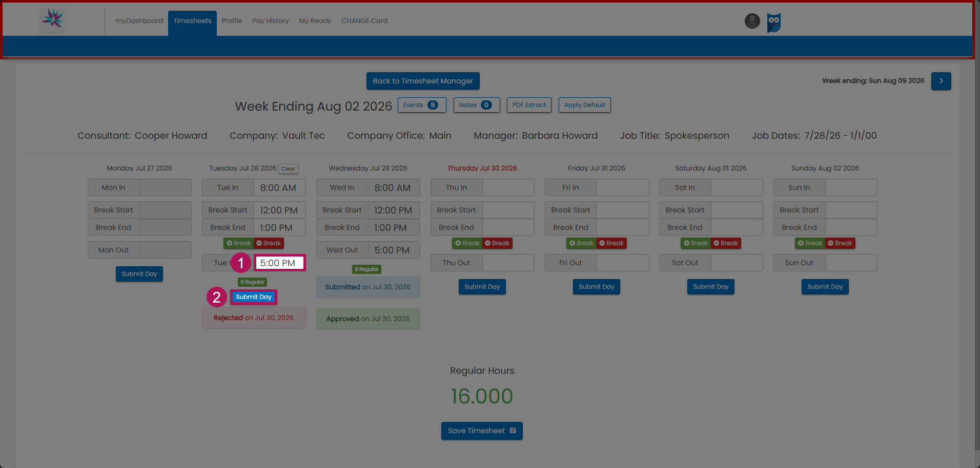The height and width of the screenshot is (468, 980).
Task: Click the PDF Extract button
Action: tap(529, 105)
